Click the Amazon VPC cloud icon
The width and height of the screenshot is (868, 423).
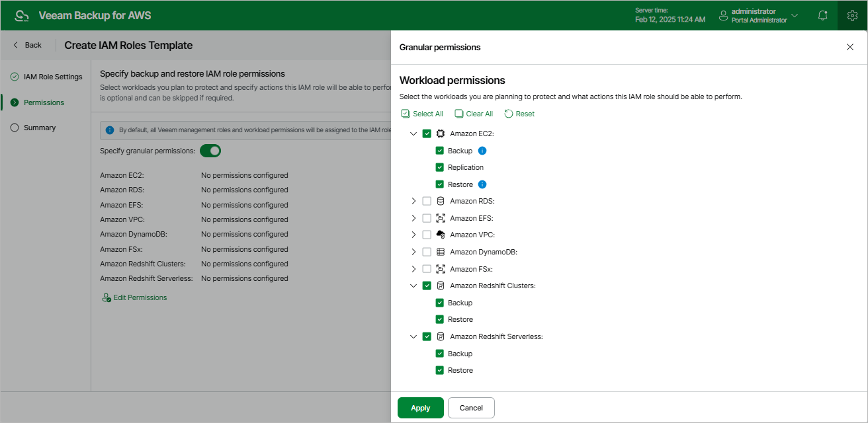coord(441,235)
